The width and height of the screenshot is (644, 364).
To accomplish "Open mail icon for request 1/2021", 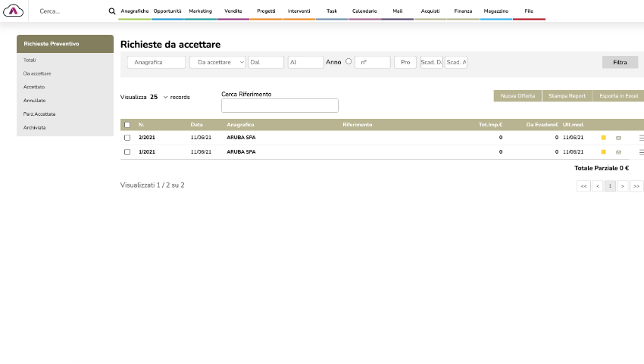I will pyautogui.click(x=618, y=152).
